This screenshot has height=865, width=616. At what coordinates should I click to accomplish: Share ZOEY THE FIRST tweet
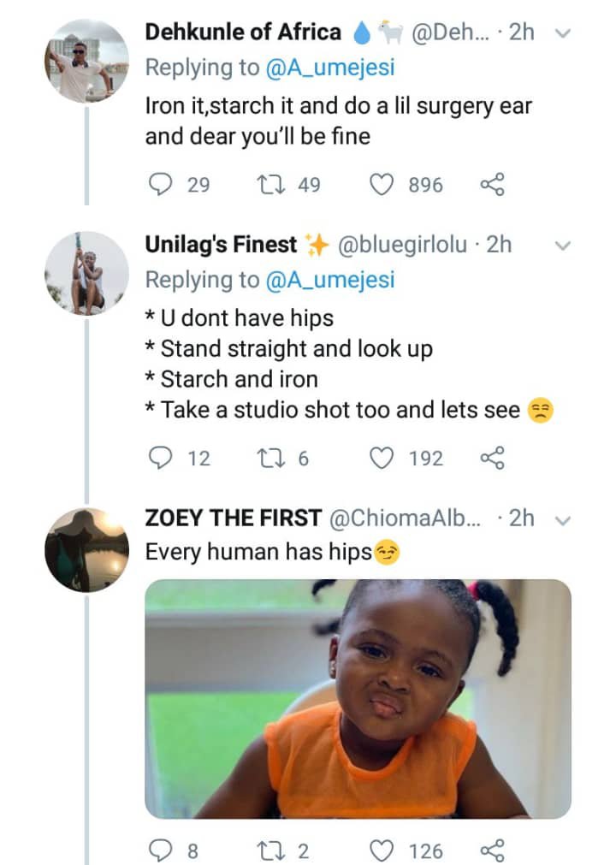[x=493, y=850]
